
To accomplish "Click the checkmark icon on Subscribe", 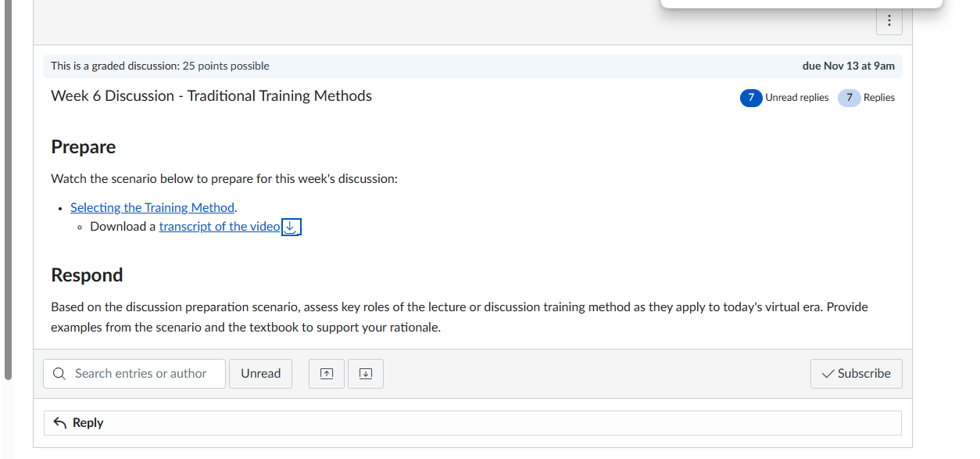I will [x=828, y=374].
